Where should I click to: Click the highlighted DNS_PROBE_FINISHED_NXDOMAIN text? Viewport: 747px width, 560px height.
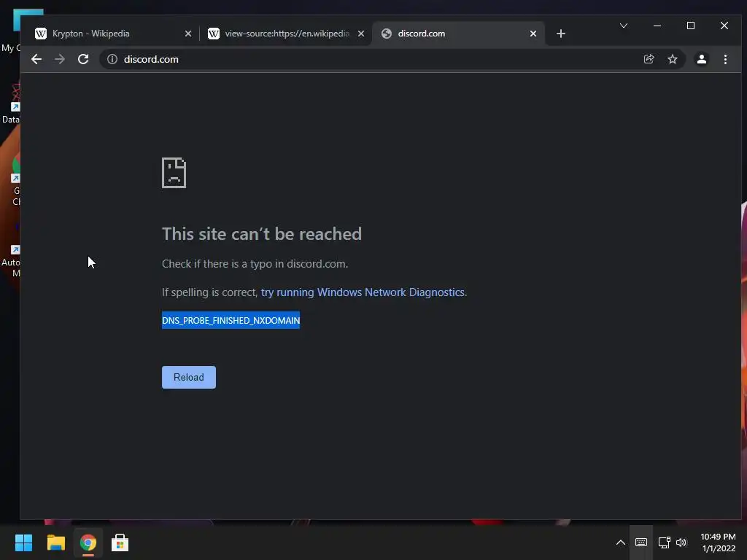[231, 320]
